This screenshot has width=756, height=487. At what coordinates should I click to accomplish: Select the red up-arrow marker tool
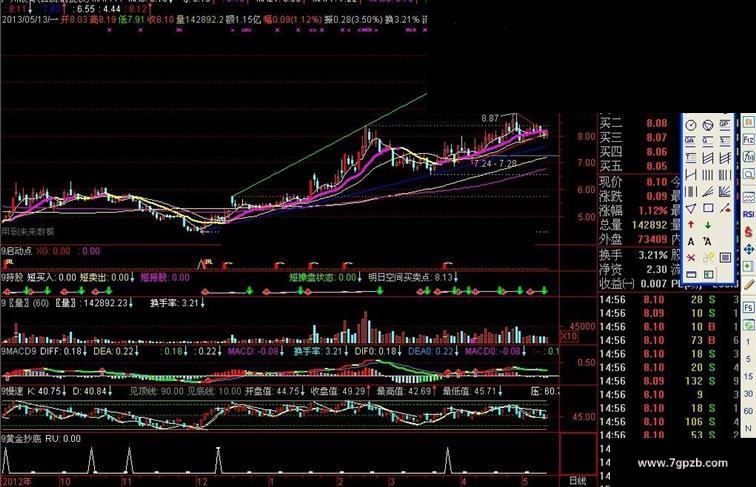691,225
